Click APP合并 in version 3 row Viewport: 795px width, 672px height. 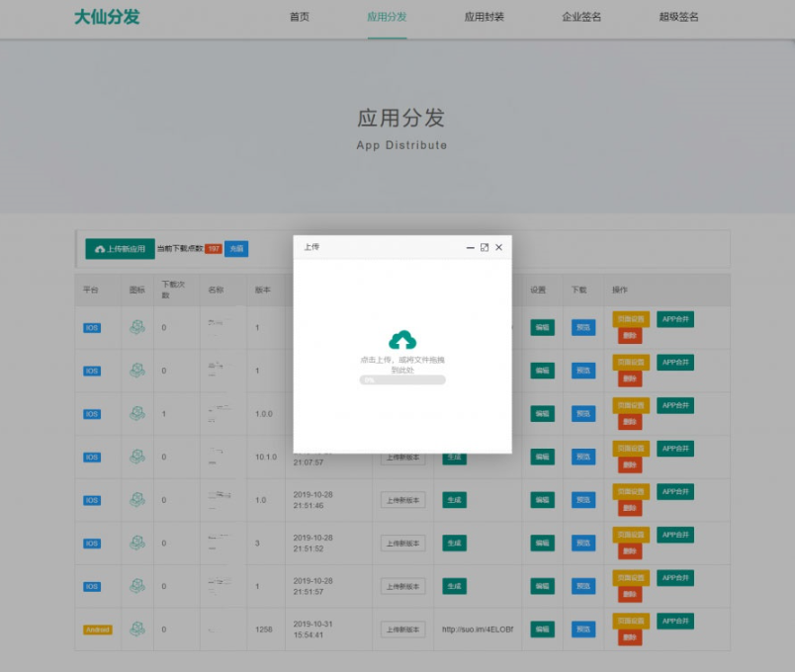(675, 535)
